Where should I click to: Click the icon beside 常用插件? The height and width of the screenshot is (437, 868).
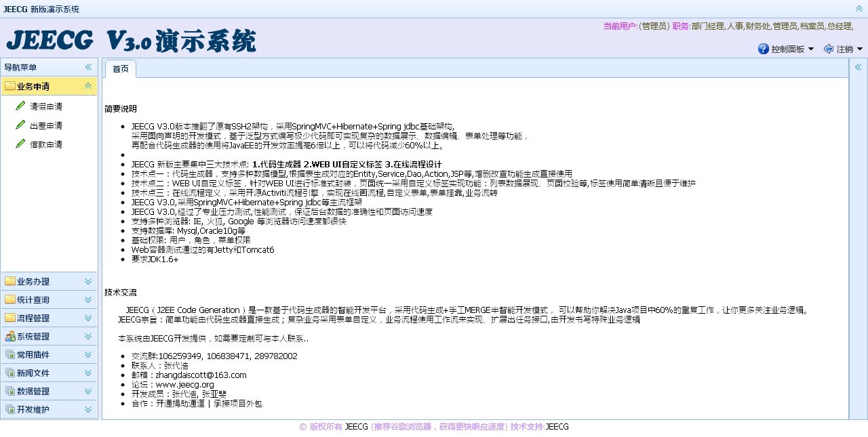pyautogui.click(x=9, y=354)
